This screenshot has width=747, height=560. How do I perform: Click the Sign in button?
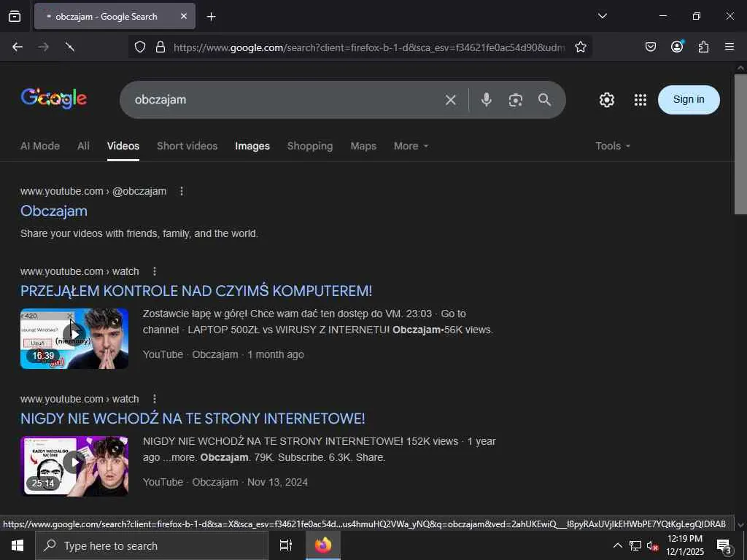689,99
